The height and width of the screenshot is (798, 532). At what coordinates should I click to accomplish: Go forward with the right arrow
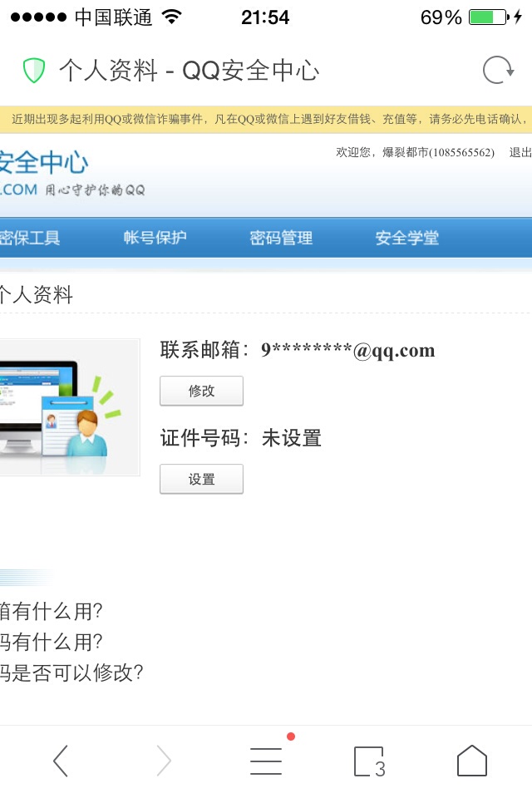(x=164, y=761)
